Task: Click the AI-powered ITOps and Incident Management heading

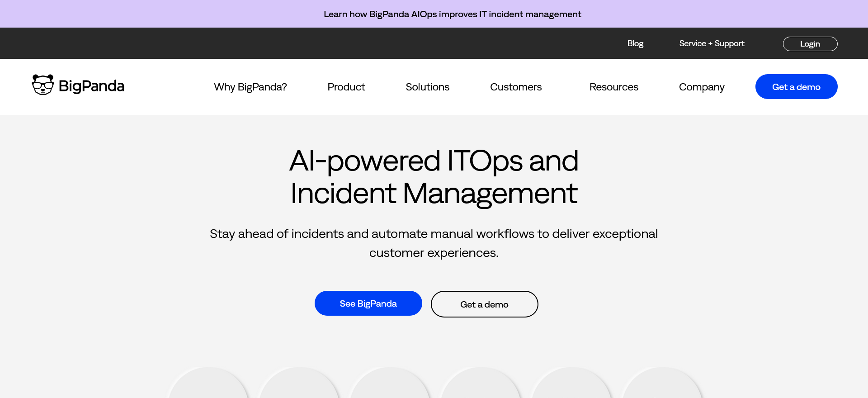Action: (x=434, y=177)
